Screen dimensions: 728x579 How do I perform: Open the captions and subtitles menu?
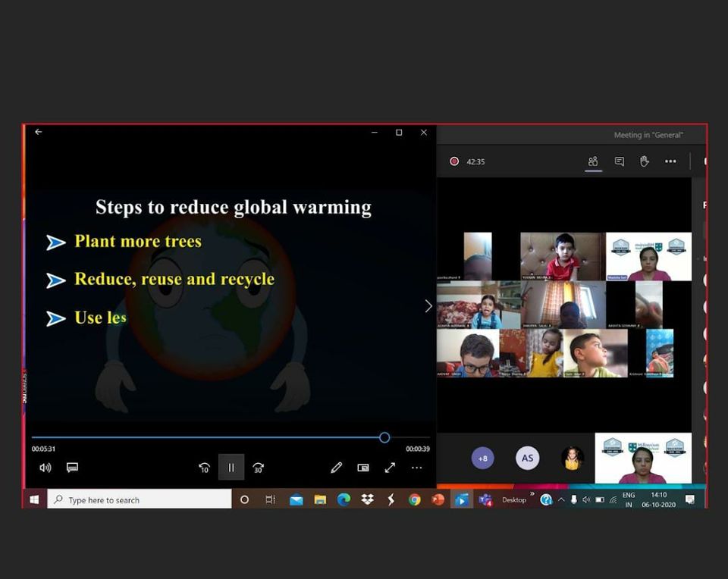(72, 468)
